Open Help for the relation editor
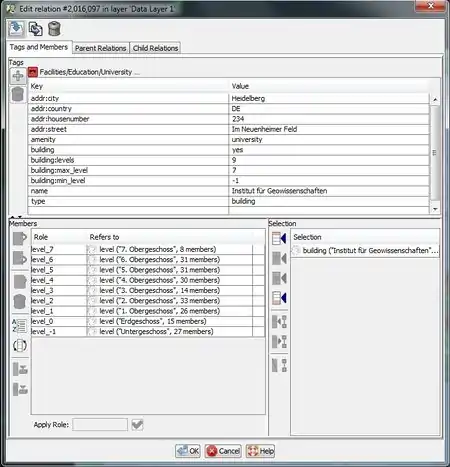This screenshot has height=467, width=450. (260, 451)
